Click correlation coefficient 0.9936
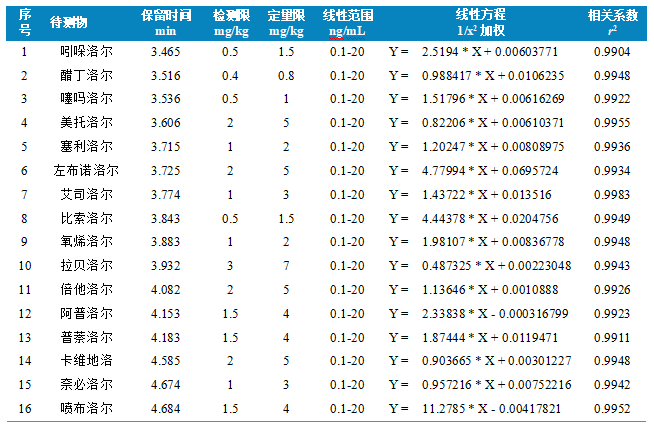Screen dimensions: 654x426 point(612,147)
